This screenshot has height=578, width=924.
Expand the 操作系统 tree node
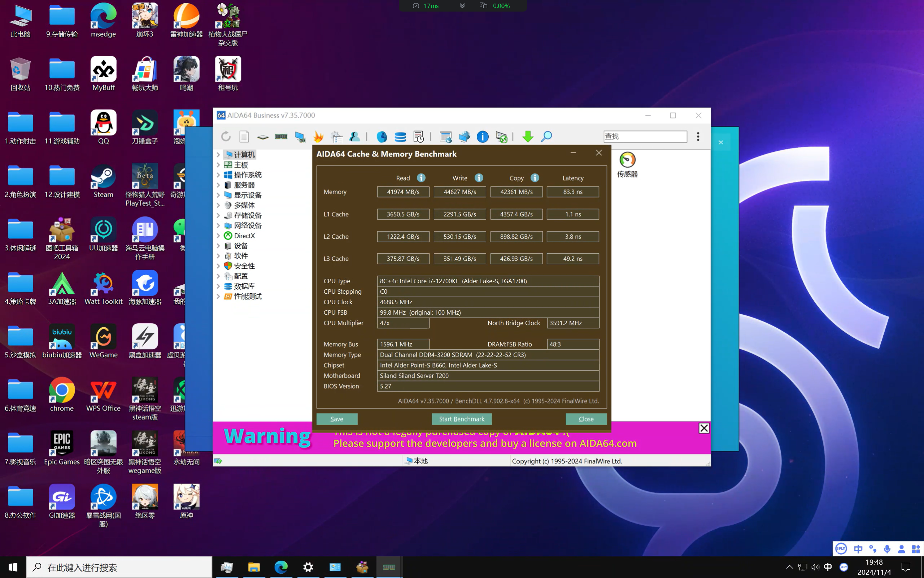click(218, 175)
